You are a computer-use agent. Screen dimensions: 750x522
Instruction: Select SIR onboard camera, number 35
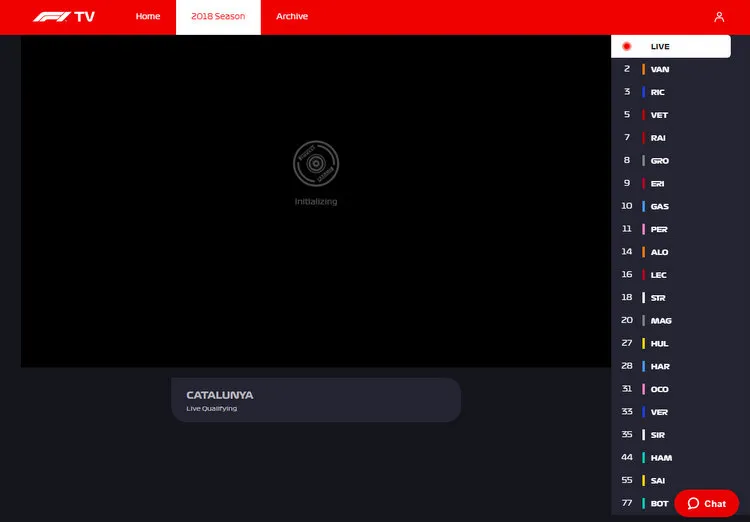point(671,435)
